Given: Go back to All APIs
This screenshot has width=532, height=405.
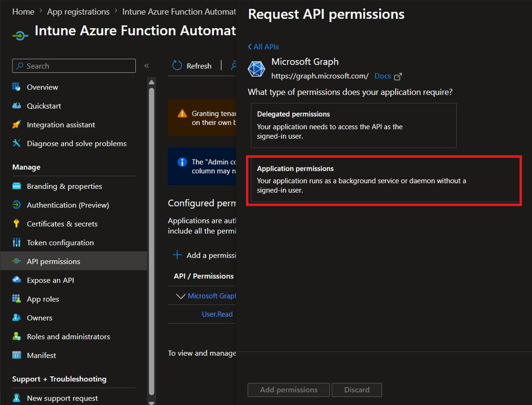Looking at the screenshot, I should (263, 47).
